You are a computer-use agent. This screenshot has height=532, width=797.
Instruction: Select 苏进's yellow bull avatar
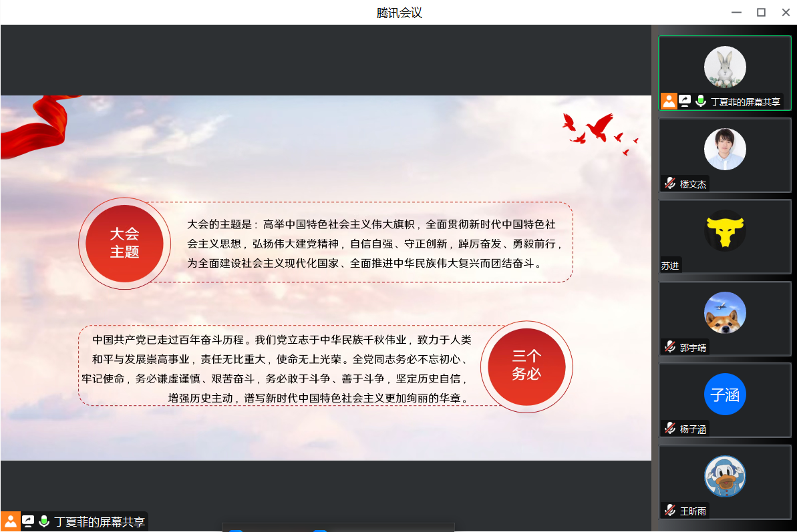pos(725,230)
